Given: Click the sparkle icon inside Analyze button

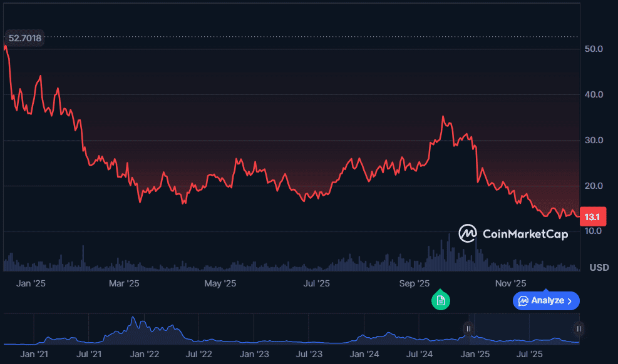Looking at the screenshot, I should pos(523,301).
